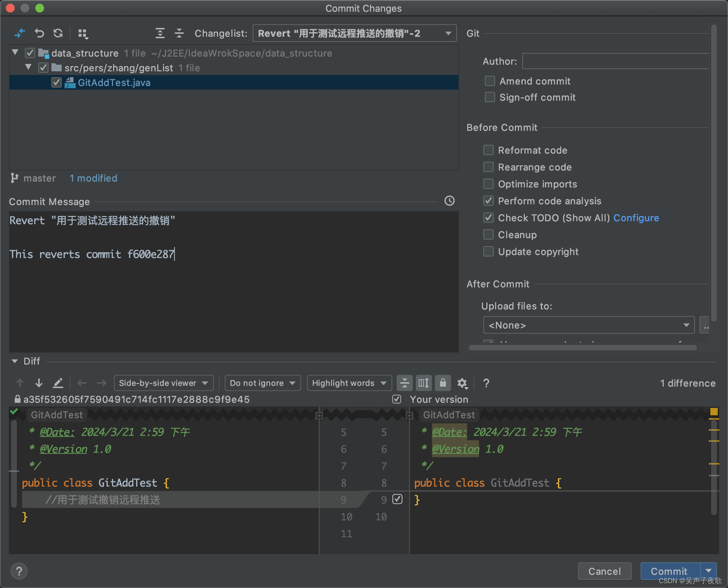Enable Amend commit
Image resolution: width=728 pixels, height=588 pixels.
tap(490, 81)
